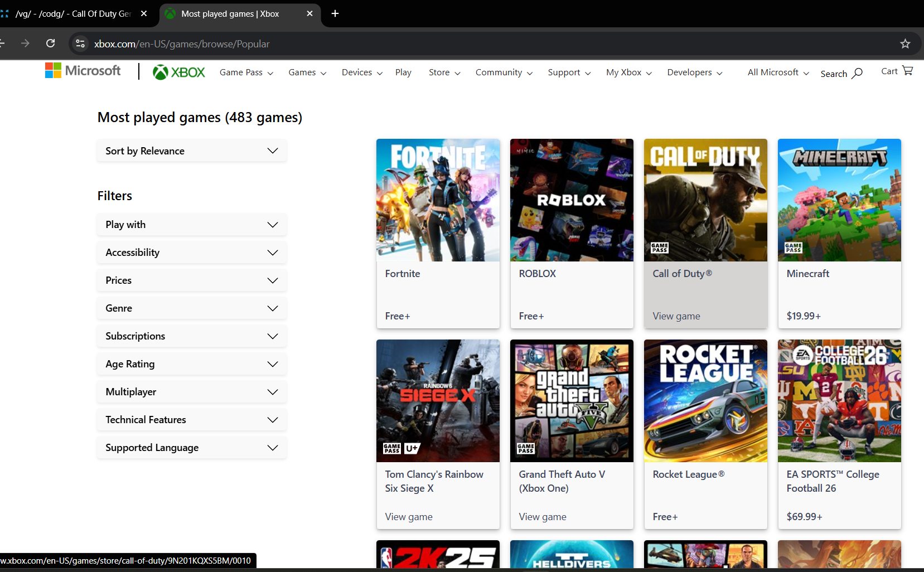Open the Minecraft cover art
This screenshot has height=572, width=924.
click(839, 200)
